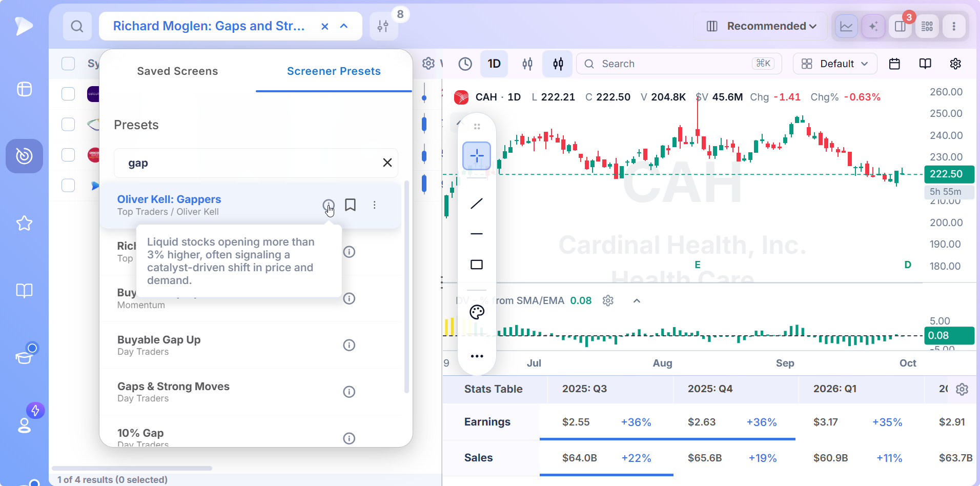This screenshot has width=980, height=486.
Task: Switch to the Screener Presets tab
Action: coord(334,71)
